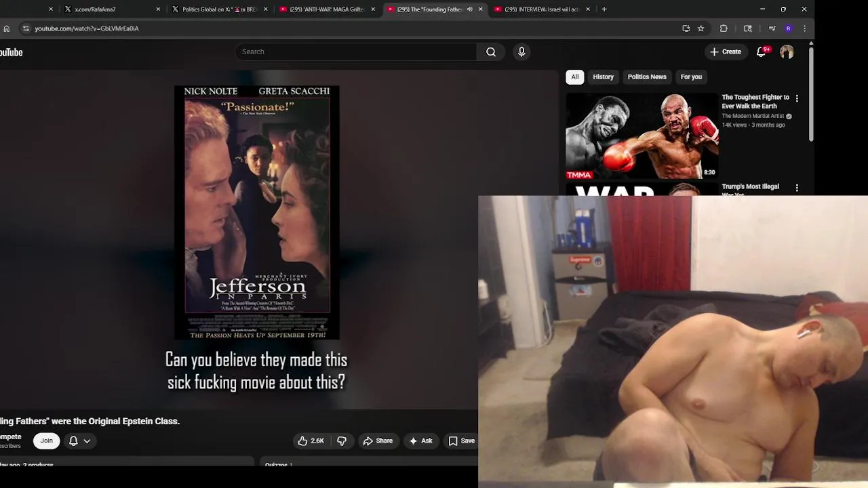Start voice search with the microphone icon
The height and width of the screenshot is (488, 868).
coord(521,52)
